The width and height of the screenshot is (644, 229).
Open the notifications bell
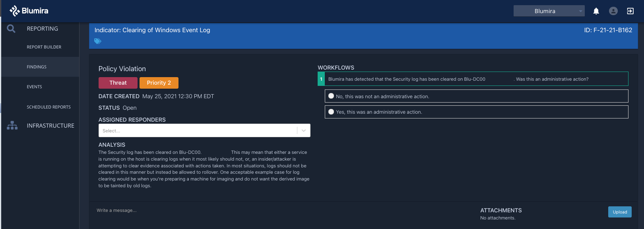point(596,11)
